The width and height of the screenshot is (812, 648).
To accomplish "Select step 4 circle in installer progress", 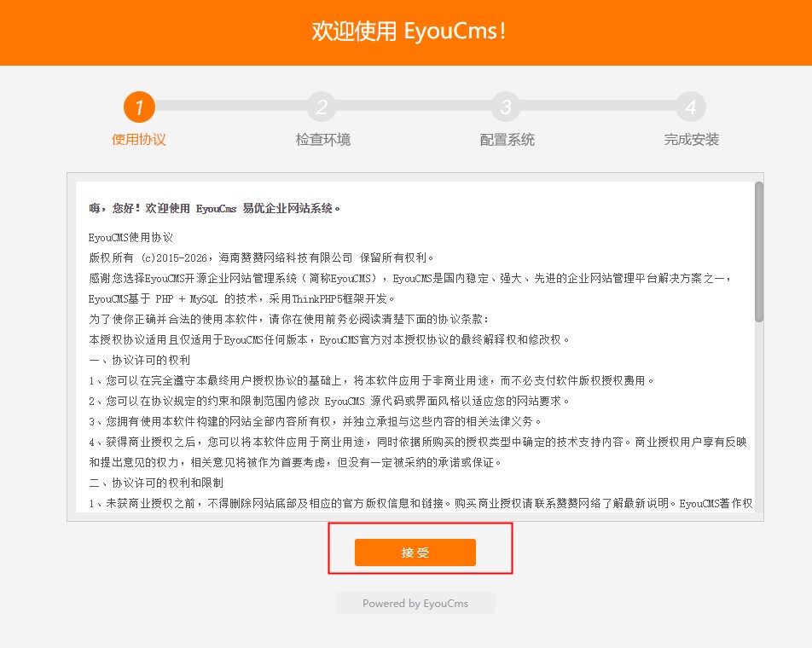I will [x=690, y=107].
